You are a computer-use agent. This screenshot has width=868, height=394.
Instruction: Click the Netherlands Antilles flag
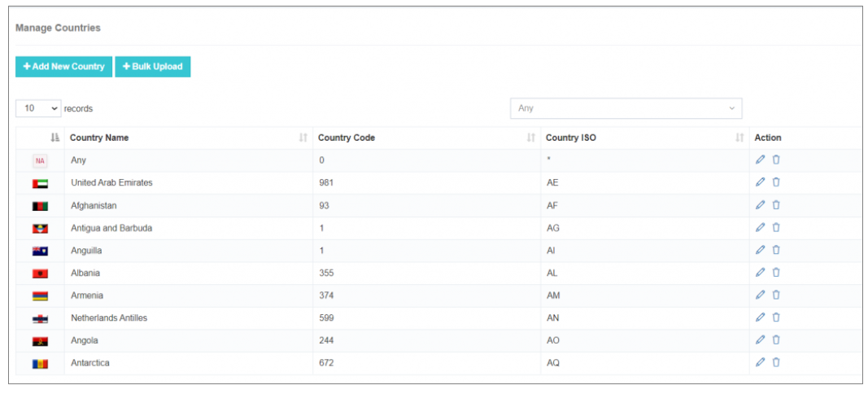[x=40, y=318]
